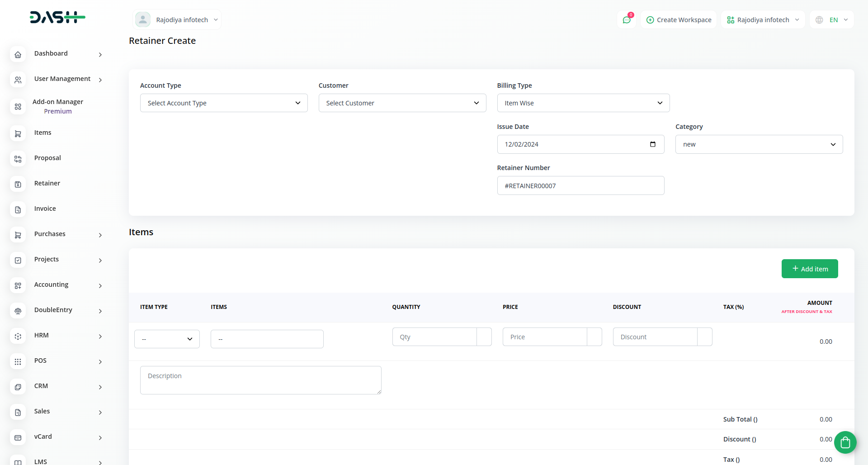Viewport: 868px width, 465px height.
Task: Click the Create Workspace button
Action: tap(679, 20)
